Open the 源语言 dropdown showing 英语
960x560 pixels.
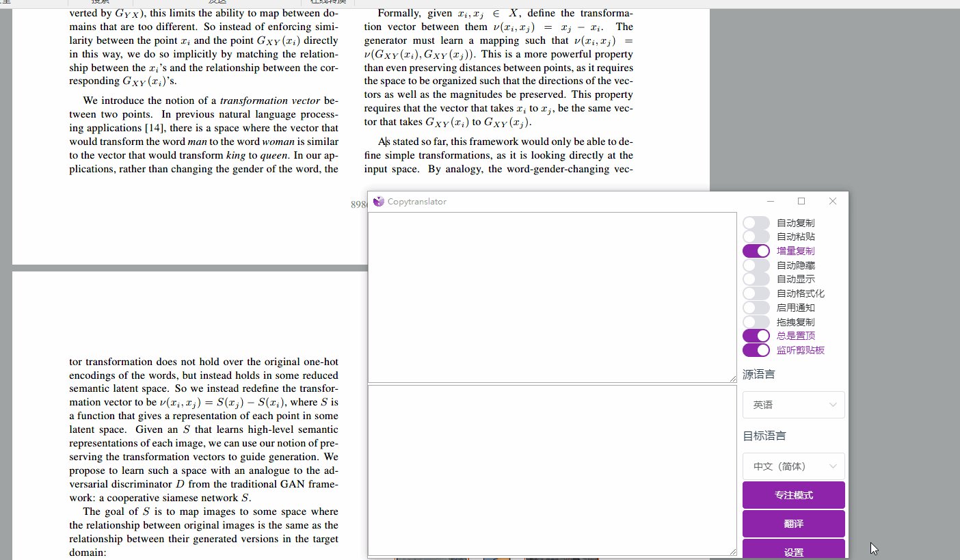(x=794, y=405)
